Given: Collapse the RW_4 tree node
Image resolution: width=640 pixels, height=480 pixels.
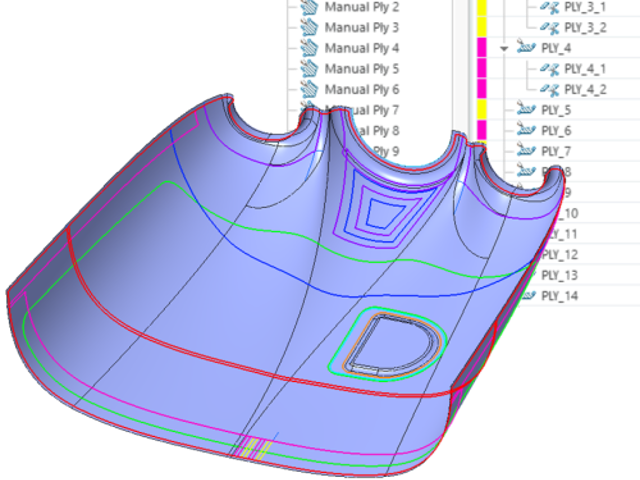Looking at the screenshot, I should coord(504,47).
